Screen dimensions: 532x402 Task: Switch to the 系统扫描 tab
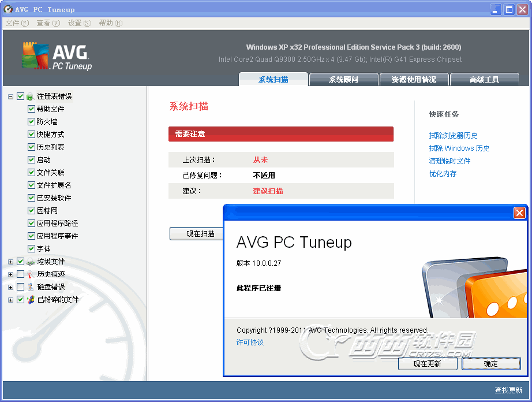point(273,80)
